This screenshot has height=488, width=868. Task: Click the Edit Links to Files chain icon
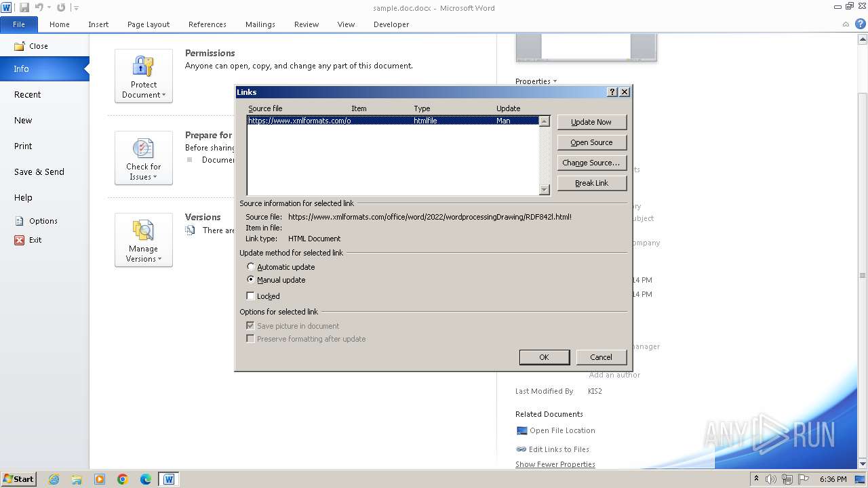click(521, 449)
